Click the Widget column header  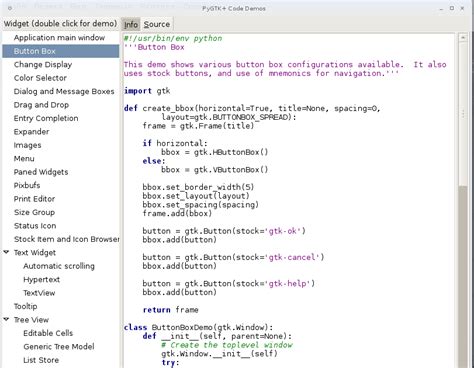pos(61,24)
